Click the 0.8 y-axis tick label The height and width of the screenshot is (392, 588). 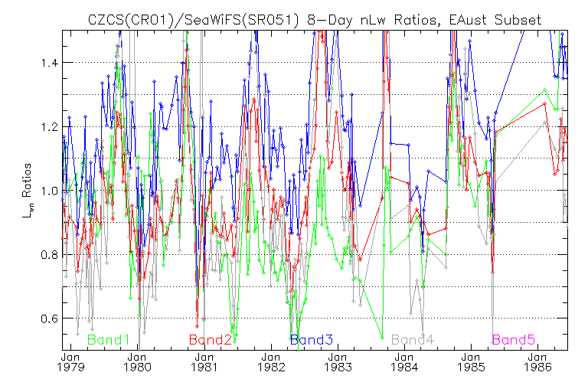(x=50, y=254)
